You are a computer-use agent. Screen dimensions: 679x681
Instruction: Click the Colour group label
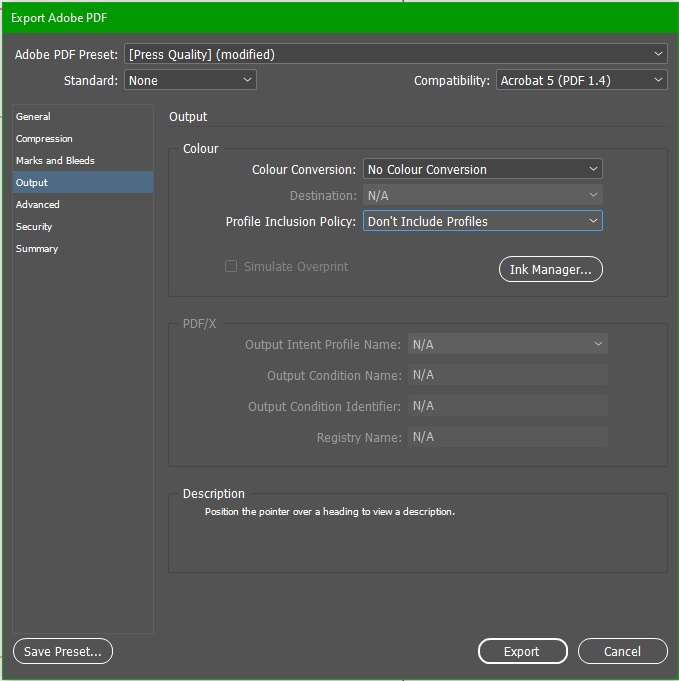pos(201,149)
